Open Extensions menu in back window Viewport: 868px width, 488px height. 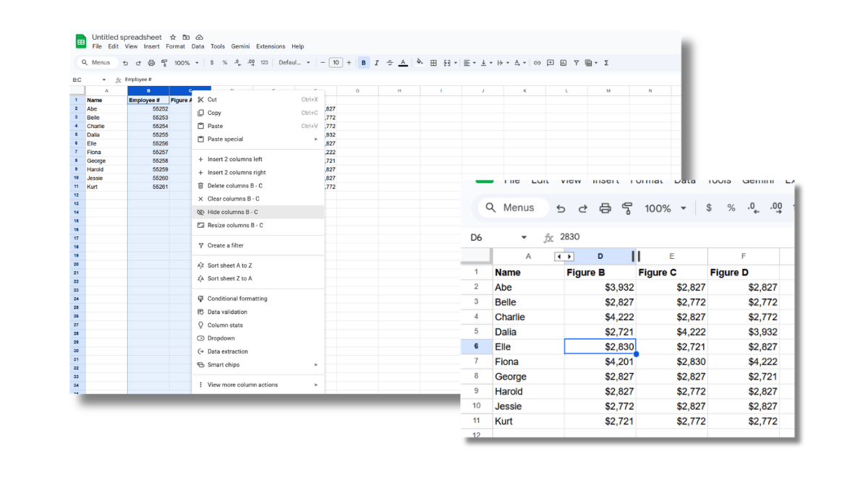(271, 46)
